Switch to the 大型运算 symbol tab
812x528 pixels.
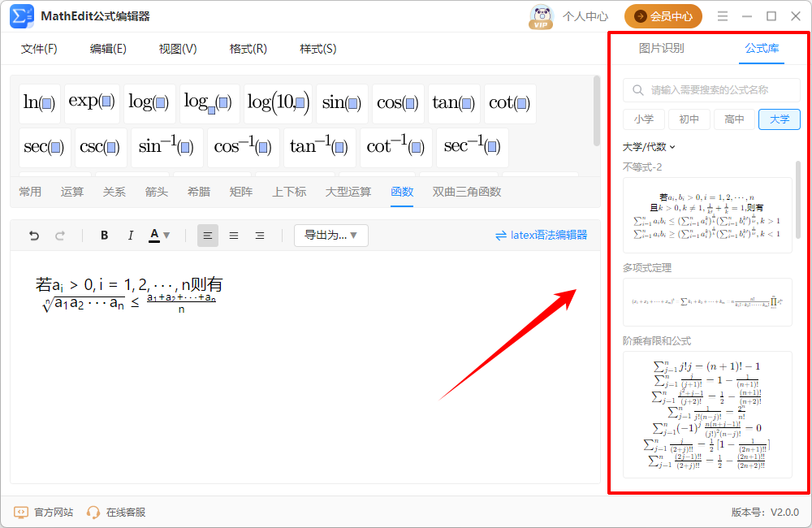(x=348, y=193)
